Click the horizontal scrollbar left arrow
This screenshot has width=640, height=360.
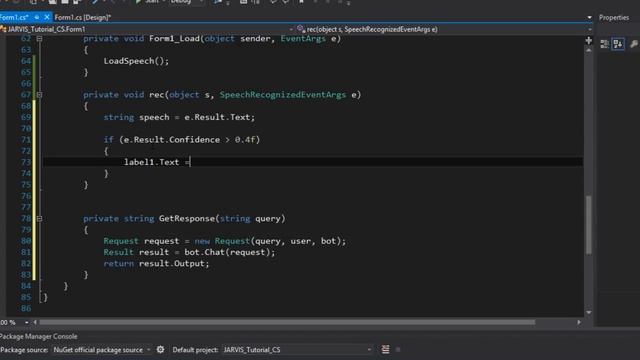click(35, 322)
